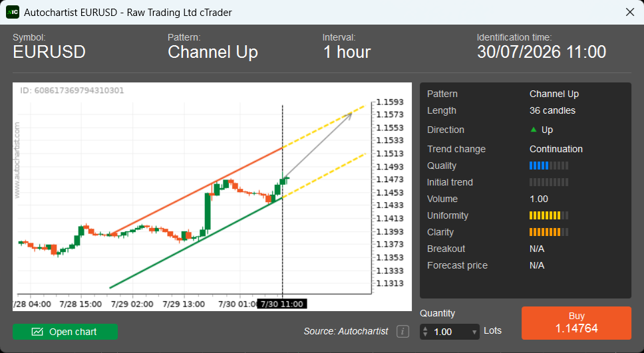This screenshot has width=644, height=353.
Task: Click the quantity input field showing 1.00
Action: click(450, 332)
